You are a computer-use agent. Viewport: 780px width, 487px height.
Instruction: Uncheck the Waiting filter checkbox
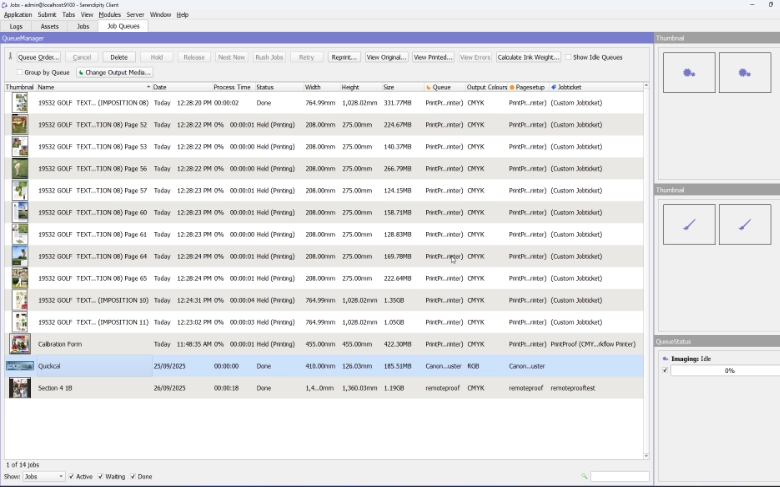coord(100,476)
